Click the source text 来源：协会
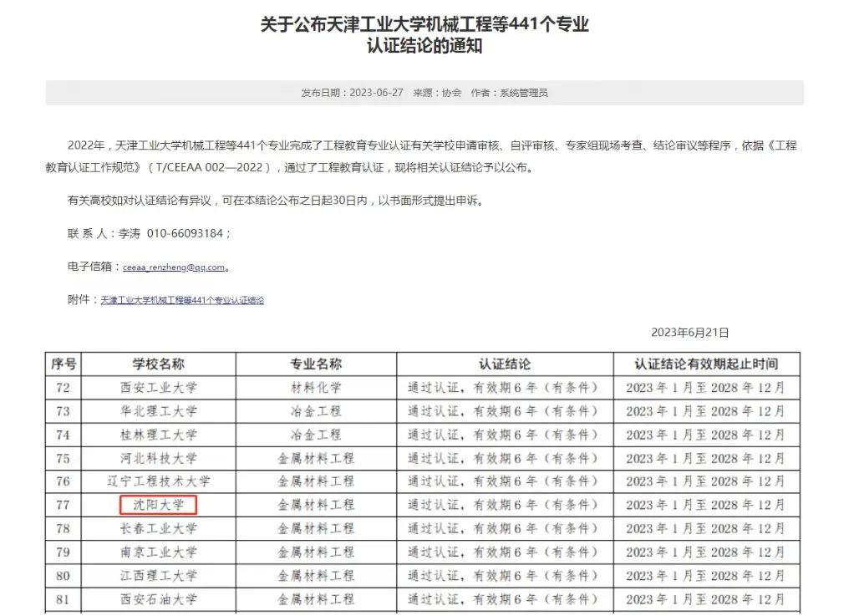854x616 pixels. pyautogui.click(x=437, y=93)
